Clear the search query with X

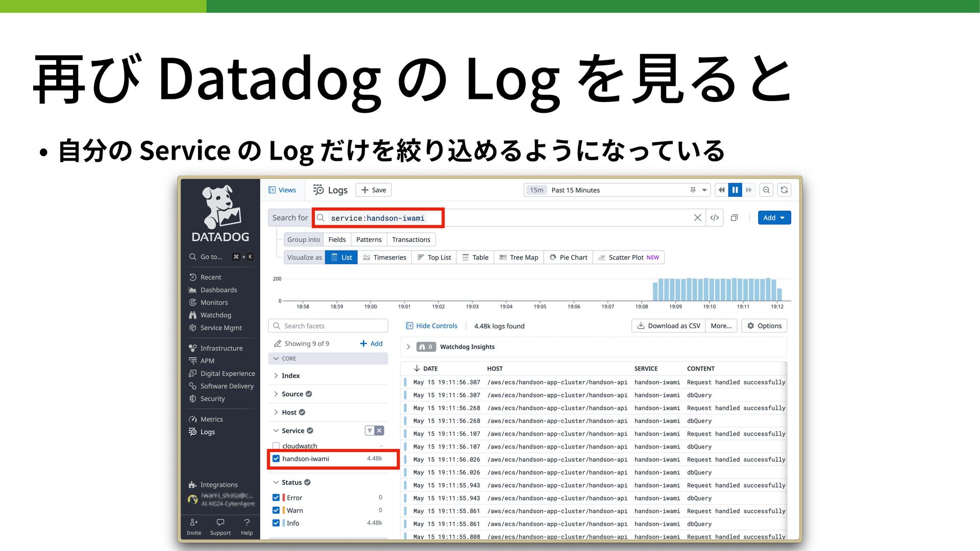click(697, 218)
